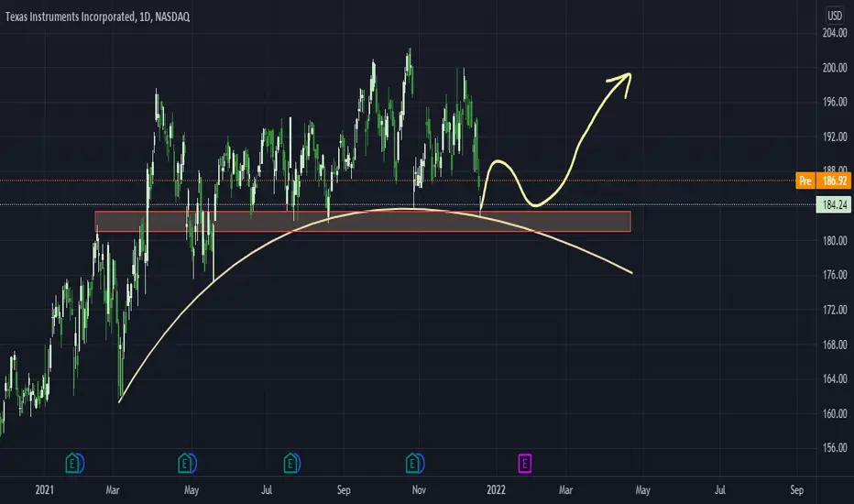Click the 192.00 price axis label
The image size is (854, 504).
(835, 137)
